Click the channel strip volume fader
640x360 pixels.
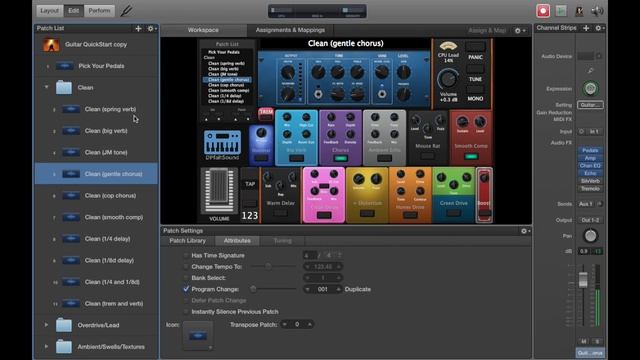click(x=583, y=280)
